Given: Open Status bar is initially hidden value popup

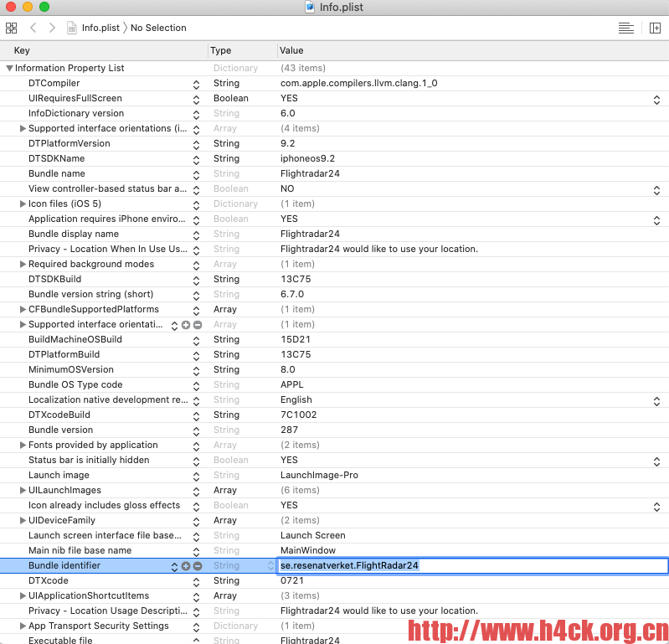Looking at the screenshot, I should click(x=656, y=461).
